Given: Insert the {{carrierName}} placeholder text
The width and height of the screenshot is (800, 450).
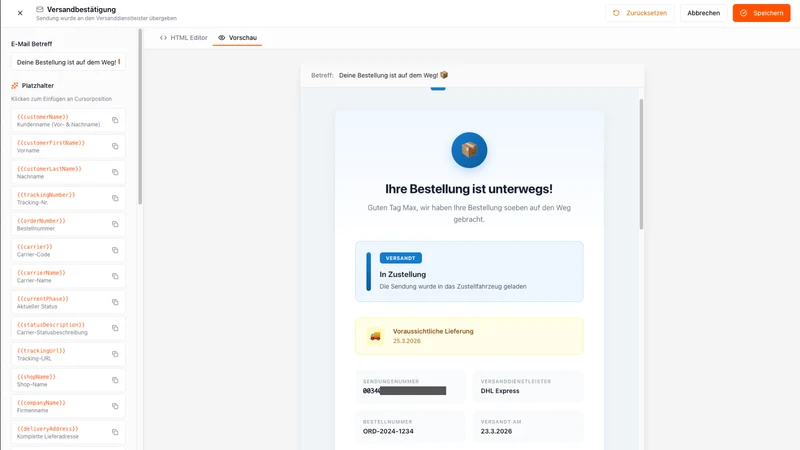Looking at the screenshot, I should click(41, 273).
